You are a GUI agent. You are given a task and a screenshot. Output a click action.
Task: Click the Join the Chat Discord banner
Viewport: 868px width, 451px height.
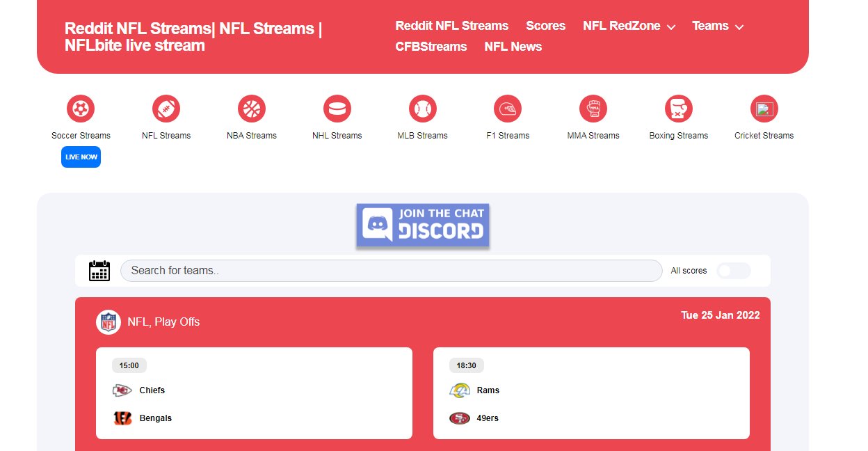tap(423, 225)
